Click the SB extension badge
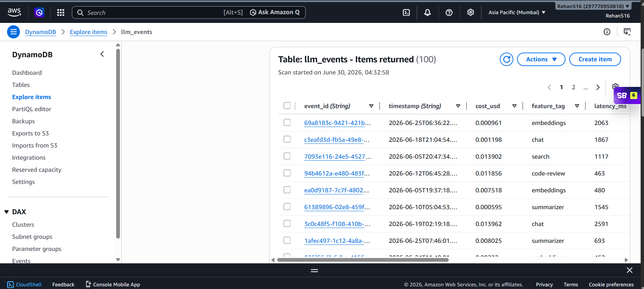Screen dimensions: 644x289 pyautogui.click(x=627, y=96)
